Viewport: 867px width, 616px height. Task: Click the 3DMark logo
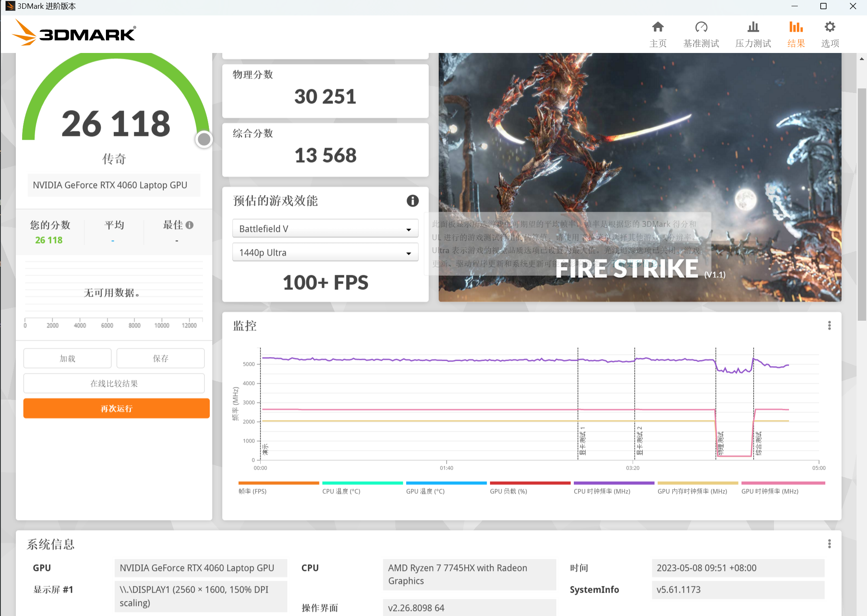(x=74, y=33)
